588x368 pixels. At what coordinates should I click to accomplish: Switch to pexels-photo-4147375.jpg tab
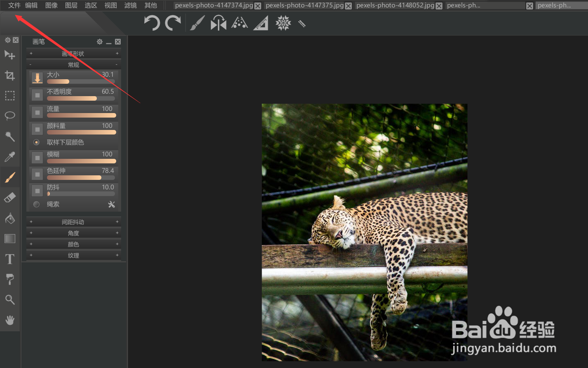click(x=305, y=5)
